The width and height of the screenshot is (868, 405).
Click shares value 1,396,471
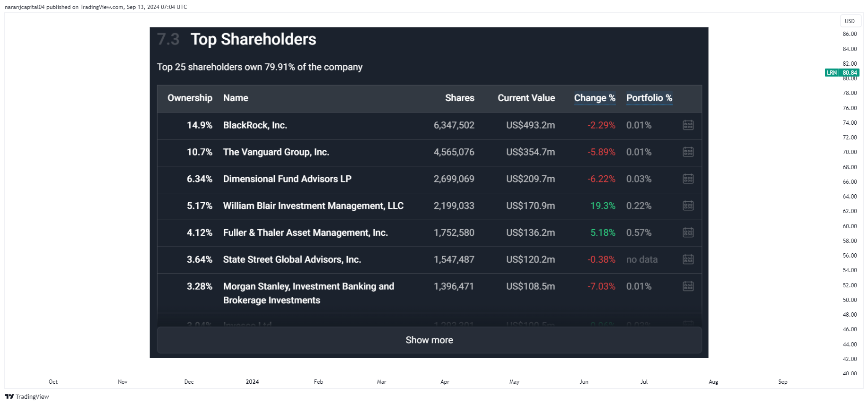click(454, 287)
